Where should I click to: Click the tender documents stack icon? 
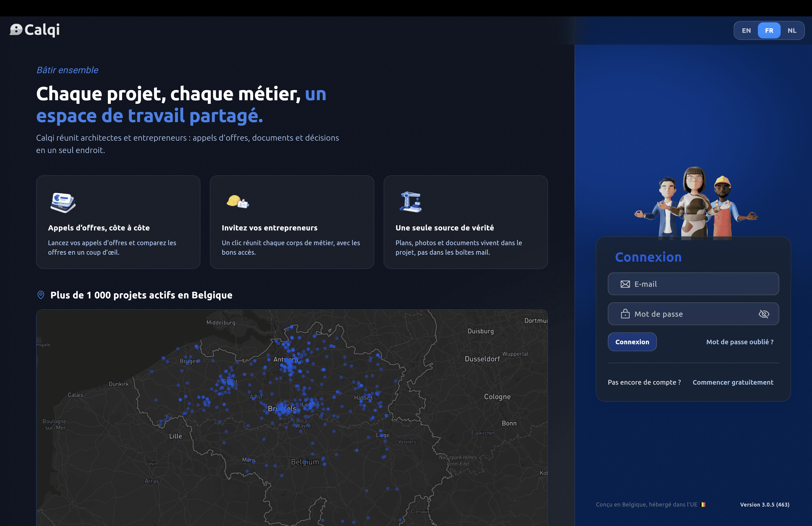coord(63,202)
